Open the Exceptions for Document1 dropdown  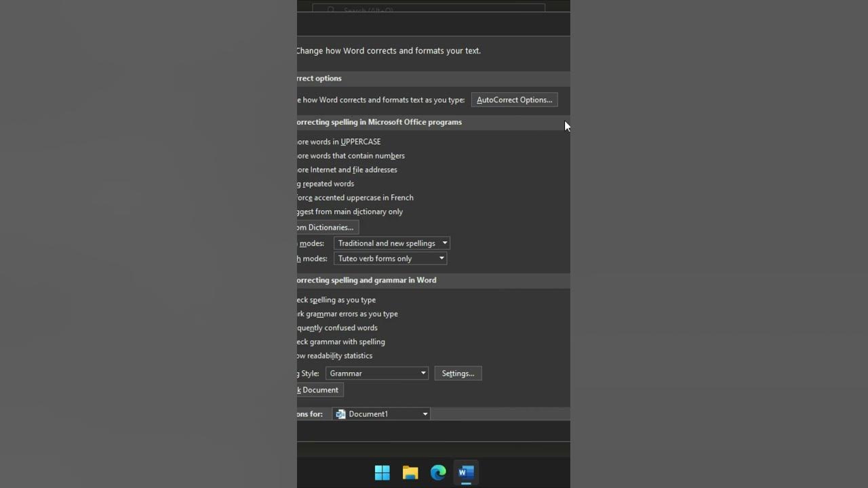coord(381,414)
